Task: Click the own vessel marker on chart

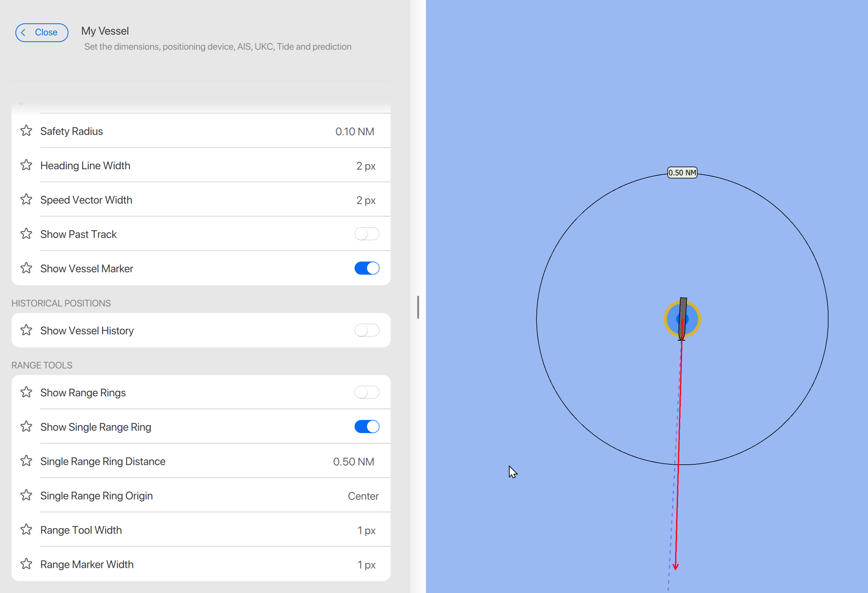Action: pyautogui.click(x=682, y=319)
